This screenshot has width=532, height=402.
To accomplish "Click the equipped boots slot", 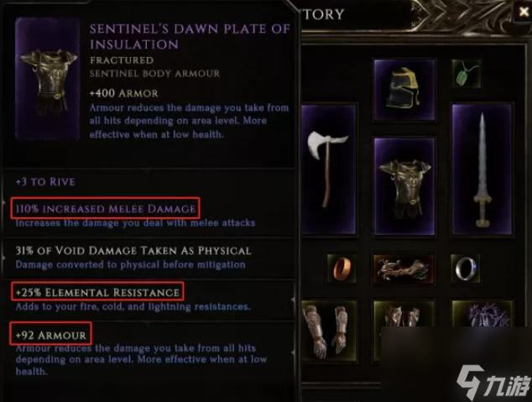I will (x=404, y=314).
